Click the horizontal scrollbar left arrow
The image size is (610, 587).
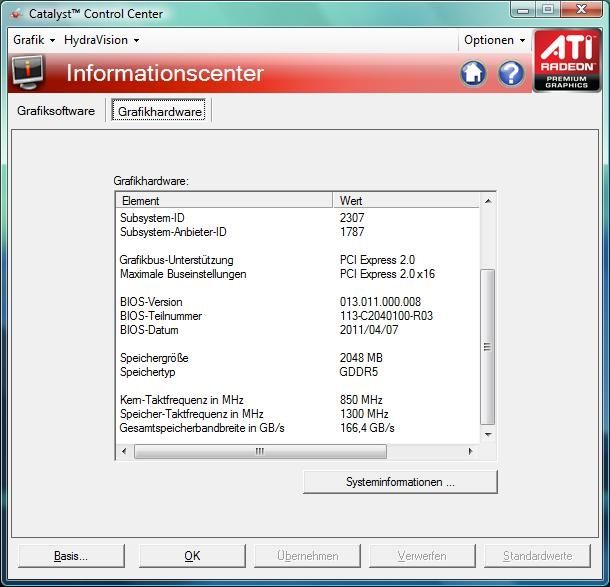(124, 451)
